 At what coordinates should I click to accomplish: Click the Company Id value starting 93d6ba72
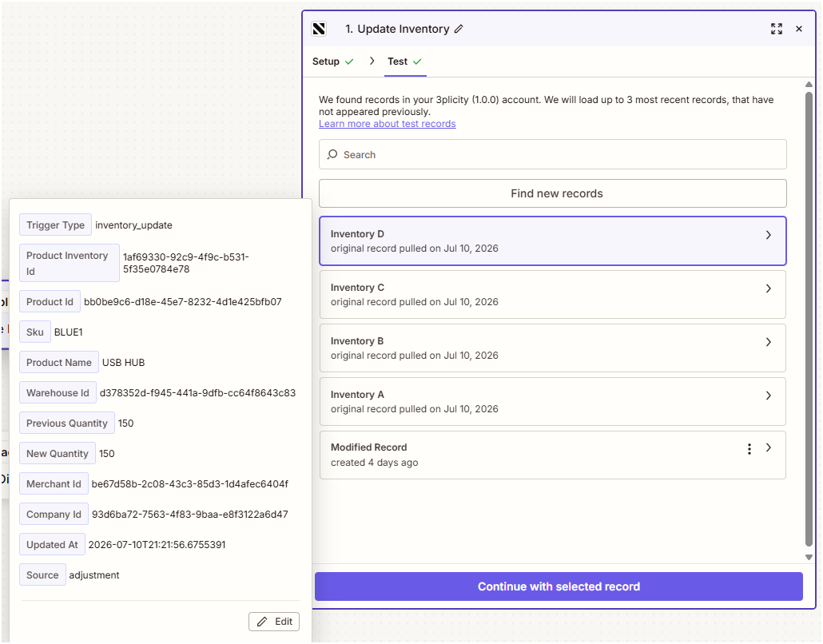190,515
